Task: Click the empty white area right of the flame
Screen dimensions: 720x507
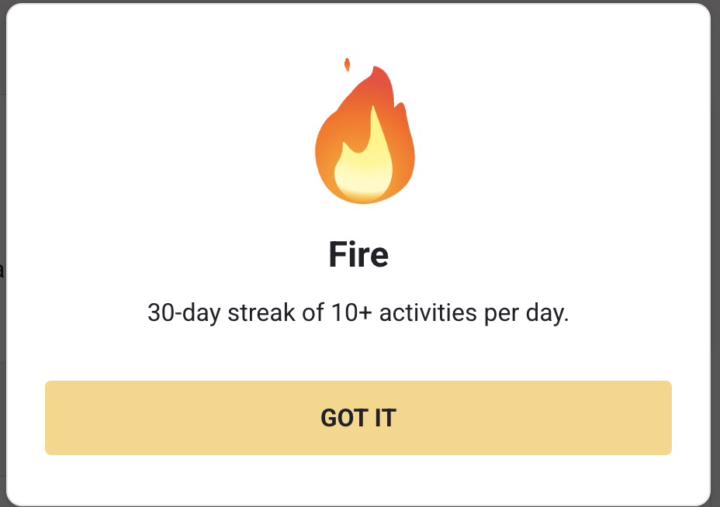Action: click(x=570, y=130)
